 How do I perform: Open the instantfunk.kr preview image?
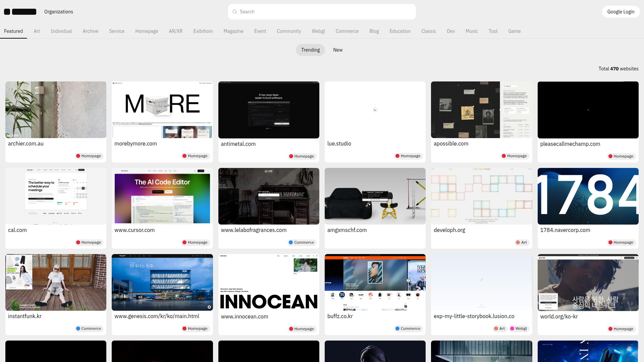(56, 282)
